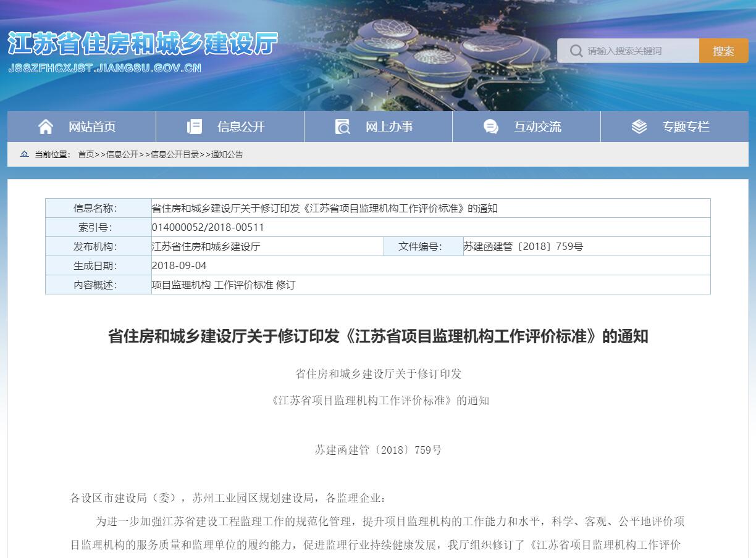Click the small house icon before 当前位置
This screenshot has width=756, height=558.
(x=25, y=154)
